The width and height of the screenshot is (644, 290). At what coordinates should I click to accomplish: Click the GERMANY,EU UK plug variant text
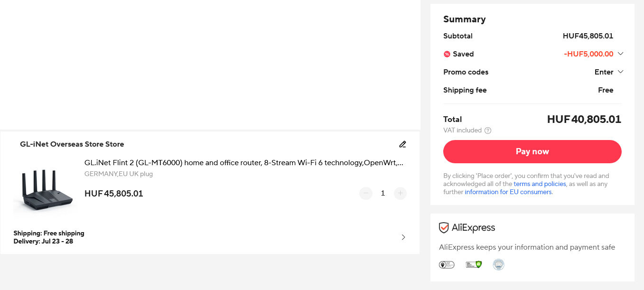(119, 174)
